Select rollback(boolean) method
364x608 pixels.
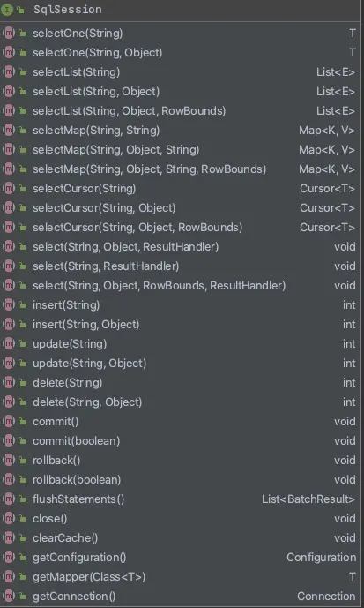(x=182, y=480)
